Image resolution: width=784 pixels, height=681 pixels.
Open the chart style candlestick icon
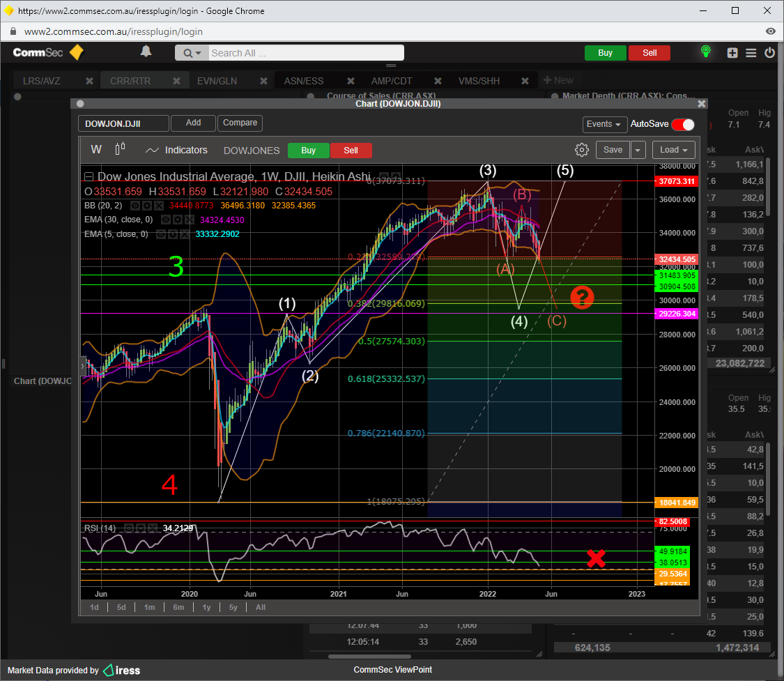tap(120, 149)
